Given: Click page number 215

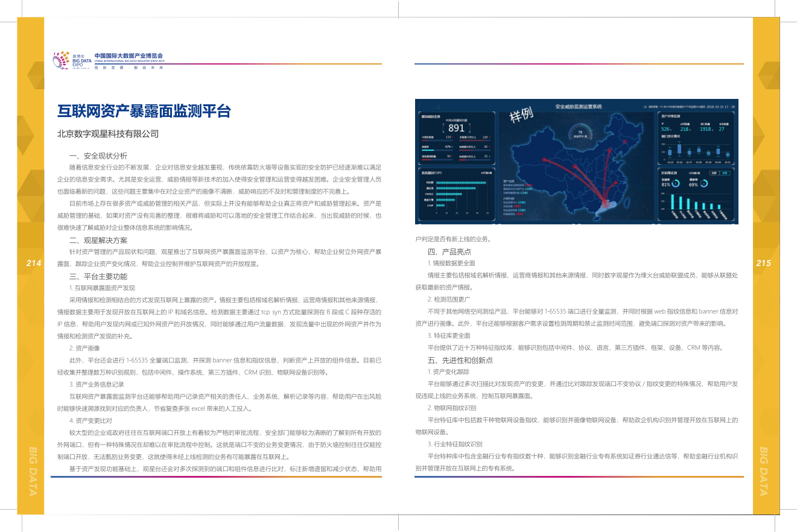Looking at the screenshot, I should (x=763, y=263).
